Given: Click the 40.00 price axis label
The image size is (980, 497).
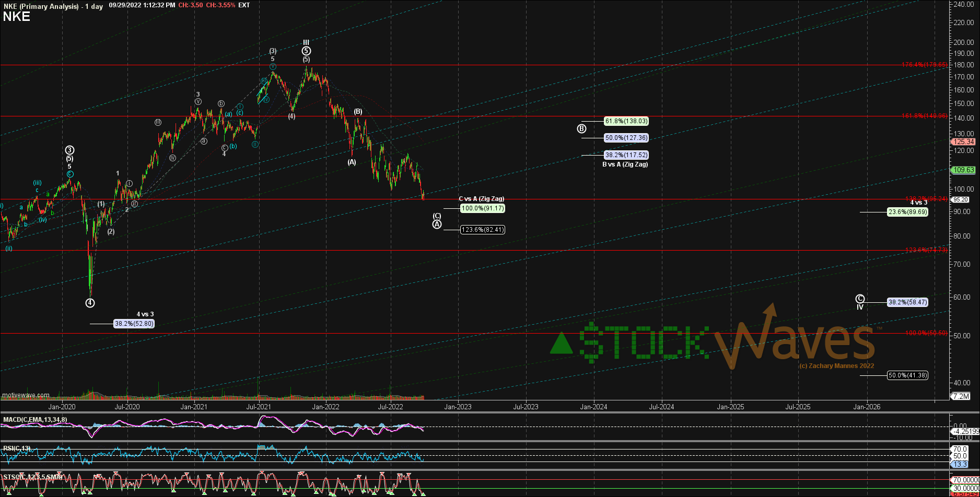Looking at the screenshot, I should pos(963,383).
